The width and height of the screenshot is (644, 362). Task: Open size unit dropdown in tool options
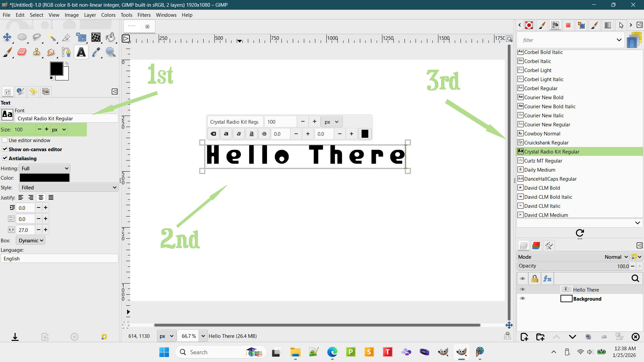pos(59,129)
